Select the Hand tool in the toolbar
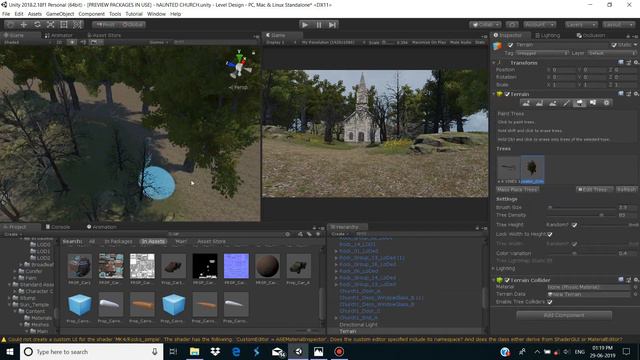This screenshot has width=640, height=360. (x=10, y=24)
